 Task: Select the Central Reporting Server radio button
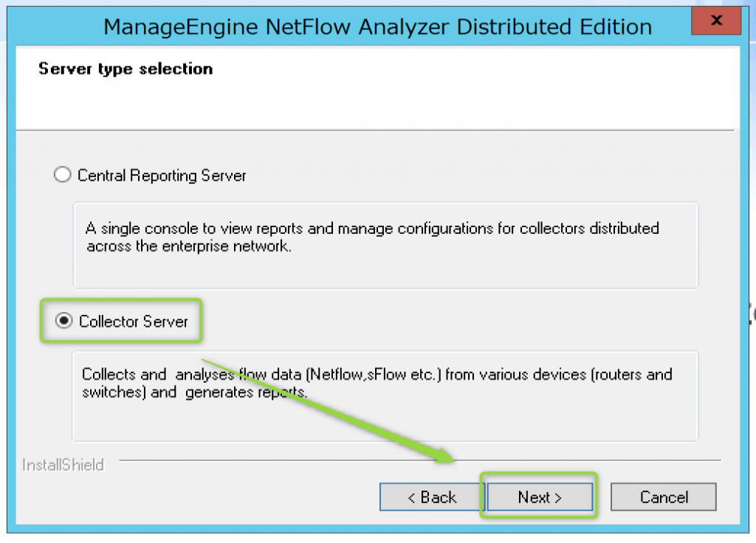[x=63, y=176]
